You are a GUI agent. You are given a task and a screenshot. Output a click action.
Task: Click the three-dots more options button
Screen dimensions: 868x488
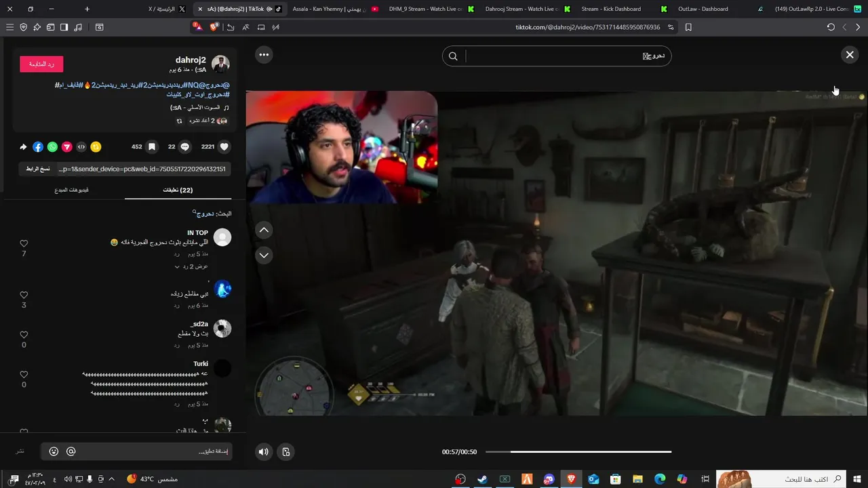[x=264, y=55]
